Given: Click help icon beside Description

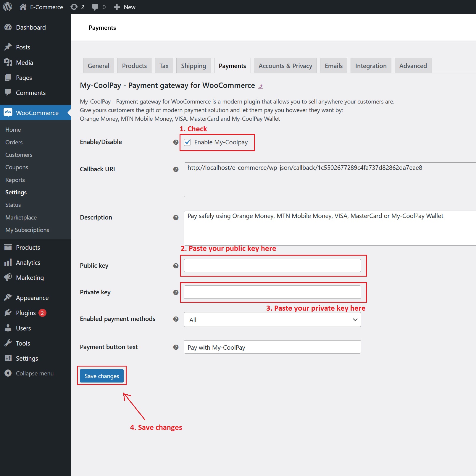Looking at the screenshot, I should (x=176, y=217).
